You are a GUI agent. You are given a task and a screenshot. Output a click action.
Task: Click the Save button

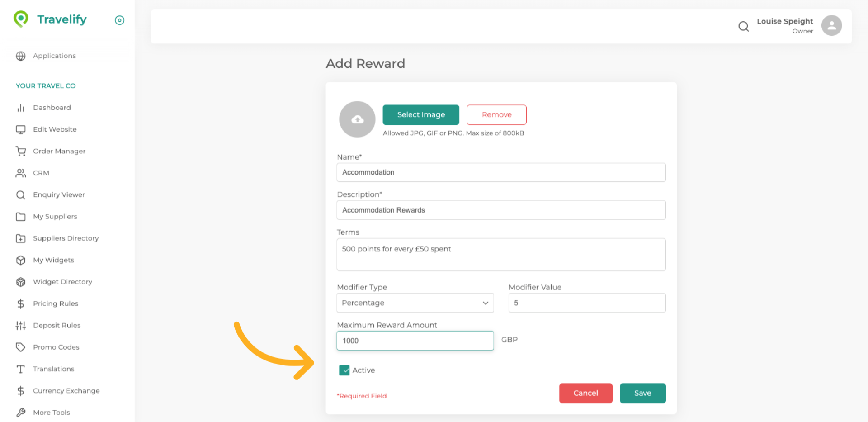tap(642, 393)
